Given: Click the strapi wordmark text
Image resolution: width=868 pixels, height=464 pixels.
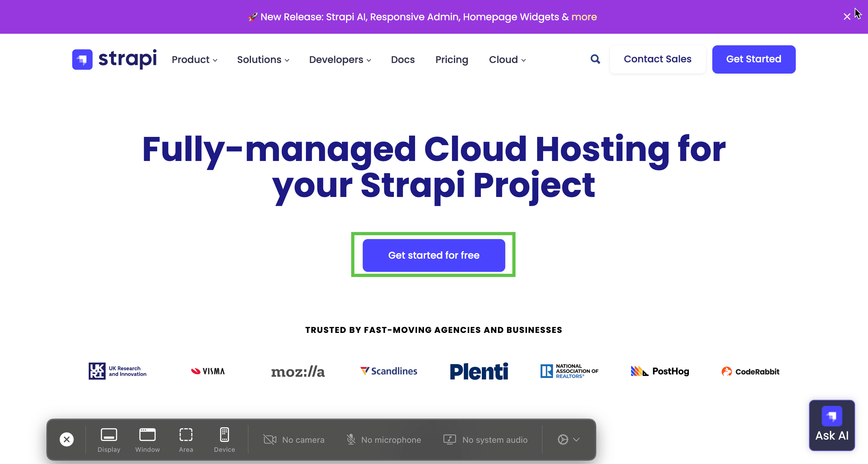Looking at the screenshot, I should pyautogui.click(x=127, y=59).
